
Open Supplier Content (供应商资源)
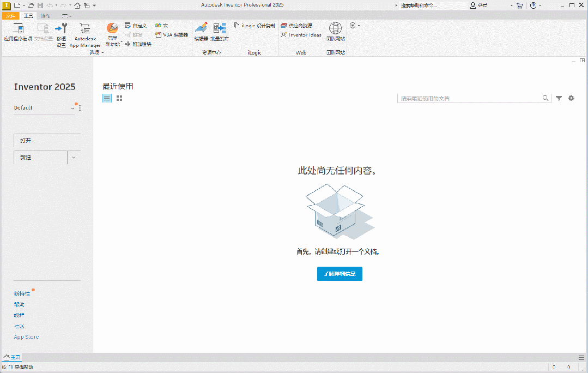(x=296, y=26)
